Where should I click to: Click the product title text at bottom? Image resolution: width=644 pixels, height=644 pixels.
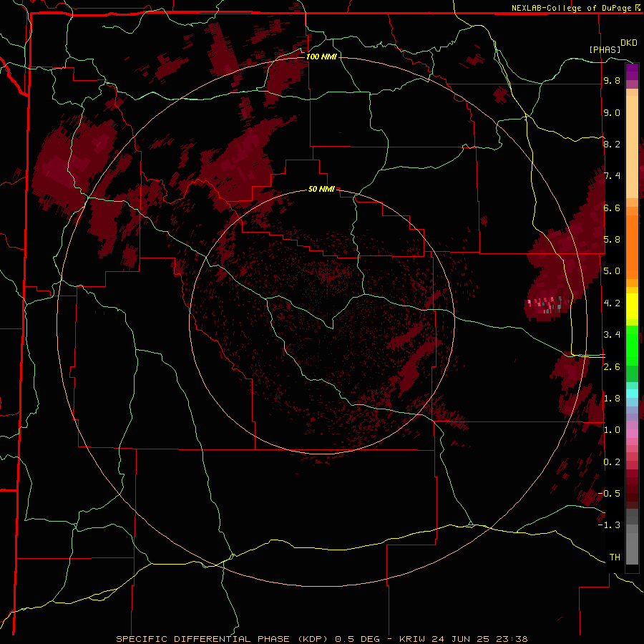pyautogui.click(x=322, y=639)
